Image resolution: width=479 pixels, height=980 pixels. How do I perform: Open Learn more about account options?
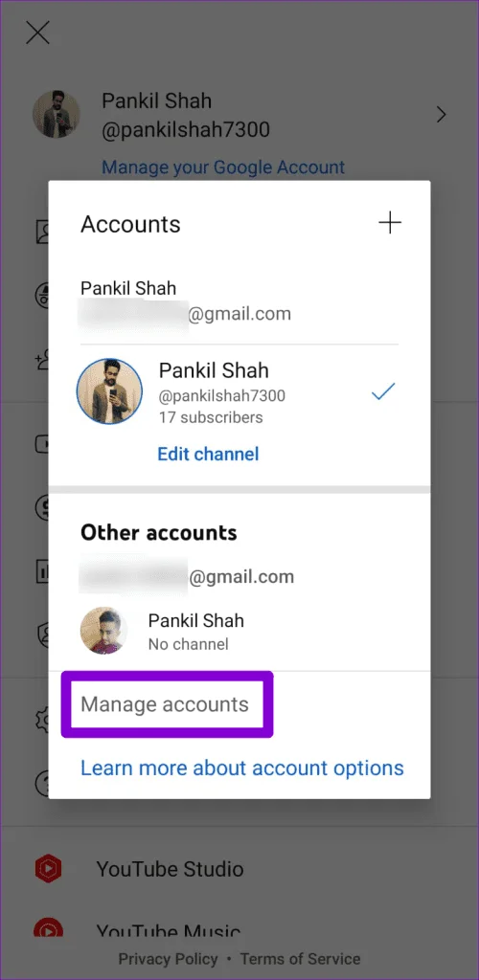pos(242,768)
